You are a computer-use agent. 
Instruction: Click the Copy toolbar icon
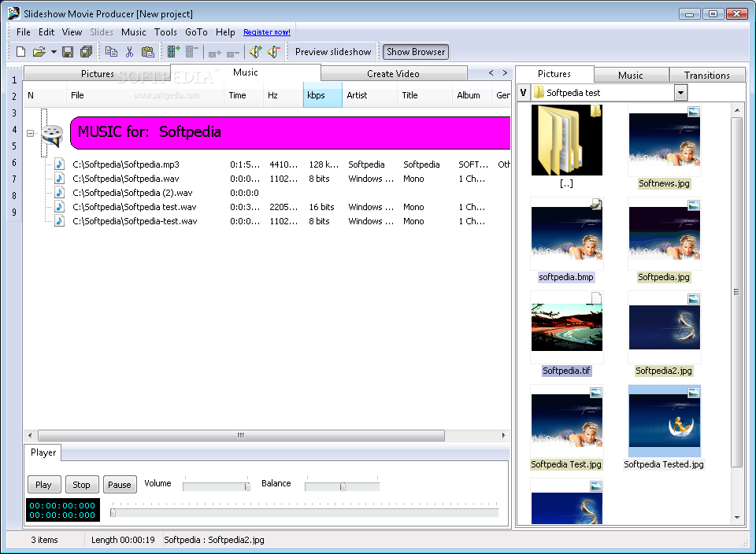(111, 52)
